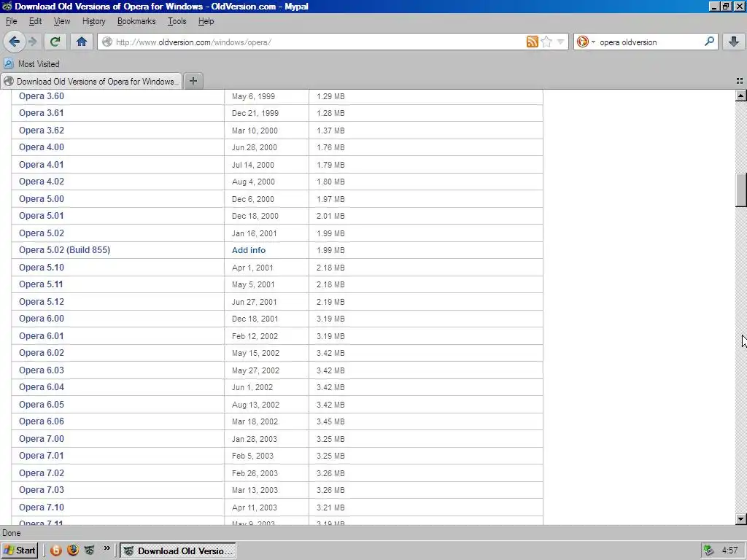This screenshot has width=747, height=560.
Task: Select the size text 2.01 MB
Action: [330, 216]
